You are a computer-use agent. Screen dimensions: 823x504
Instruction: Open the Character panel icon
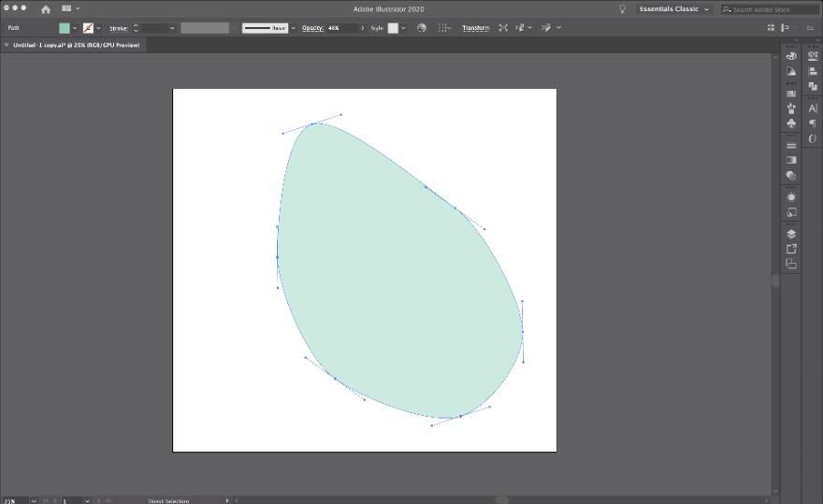812,108
